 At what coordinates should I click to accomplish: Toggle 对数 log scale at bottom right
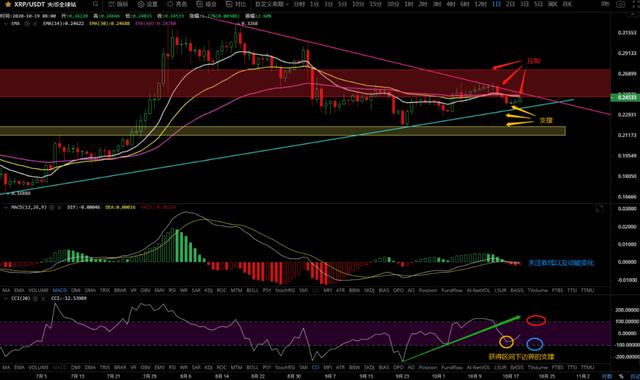(x=608, y=376)
